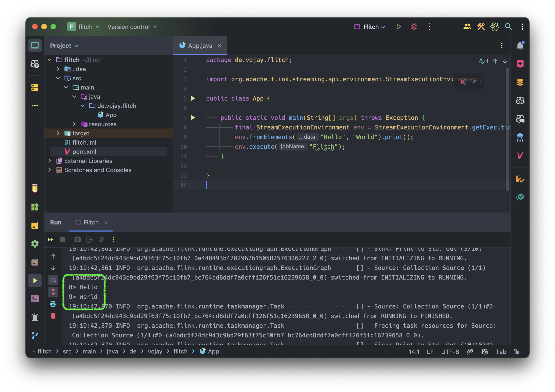Select the App.java editor tab
Viewport: 555px width, 392px height.
[x=200, y=46]
